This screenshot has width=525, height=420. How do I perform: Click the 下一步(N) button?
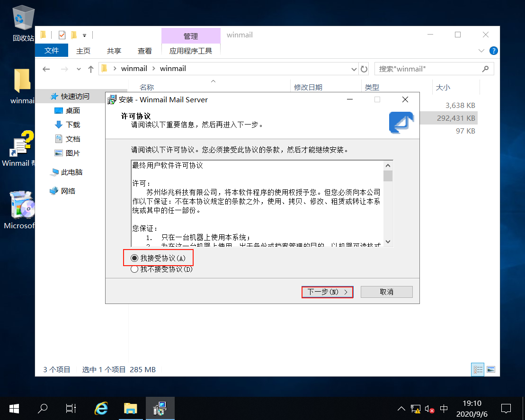(328, 292)
